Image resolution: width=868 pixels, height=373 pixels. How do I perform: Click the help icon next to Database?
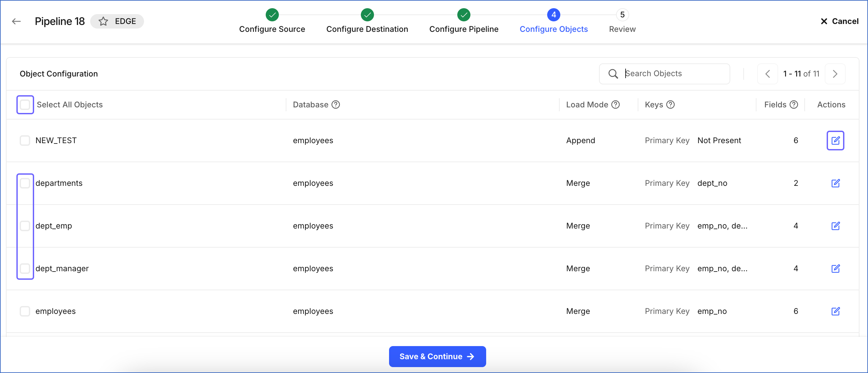(336, 104)
